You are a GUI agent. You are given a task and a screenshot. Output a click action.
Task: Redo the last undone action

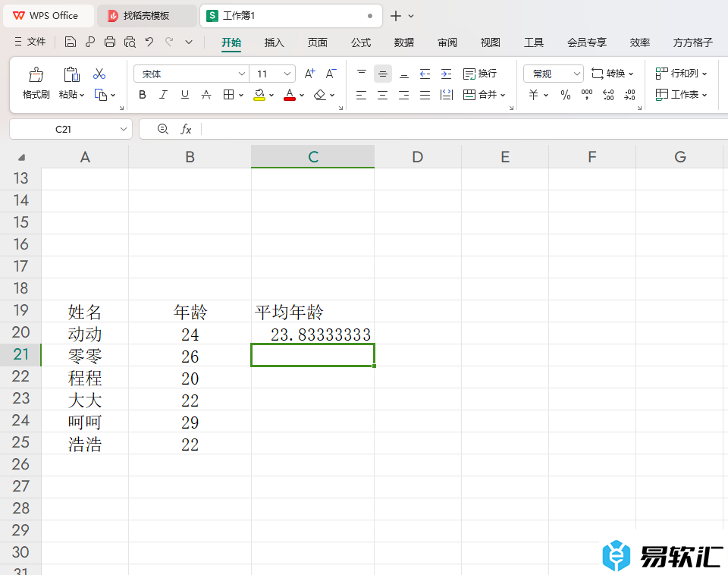tap(169, 42)
